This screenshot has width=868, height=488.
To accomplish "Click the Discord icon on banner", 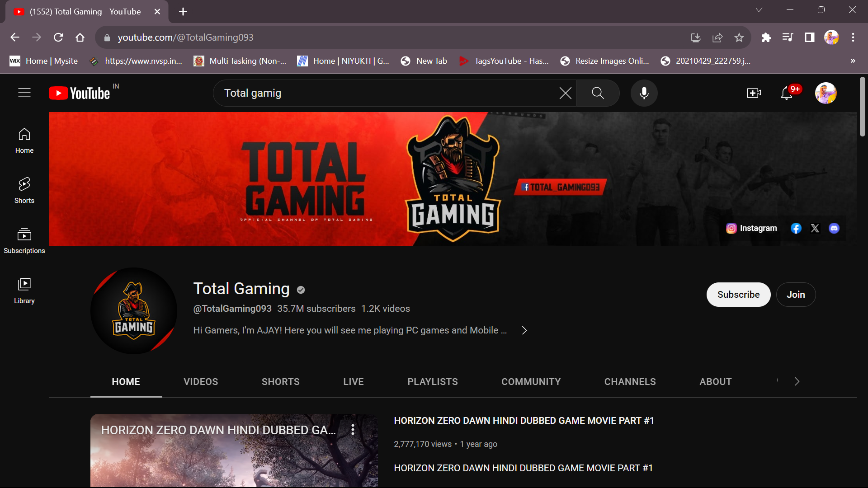I will coord(834,228).
